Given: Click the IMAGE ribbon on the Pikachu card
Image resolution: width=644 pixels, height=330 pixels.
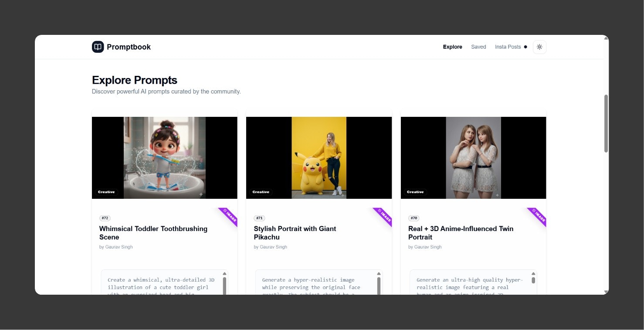Looking at the screenshot, I should tap(383, 216).
